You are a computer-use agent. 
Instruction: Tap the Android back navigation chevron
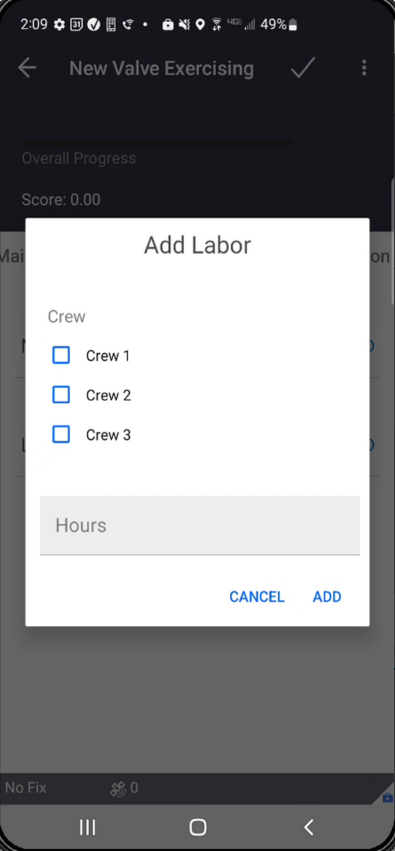click(309, 827)
